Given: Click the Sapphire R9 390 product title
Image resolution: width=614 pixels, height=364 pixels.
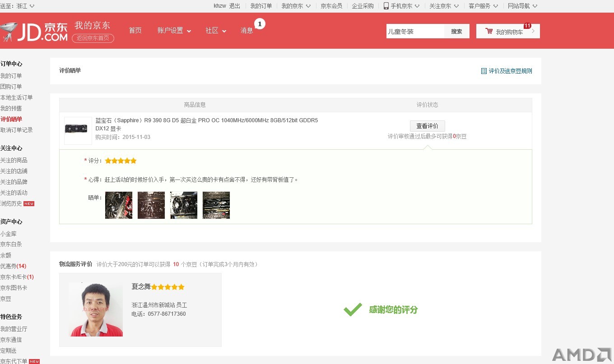Looking at the screenshot, I should point(207,124).
